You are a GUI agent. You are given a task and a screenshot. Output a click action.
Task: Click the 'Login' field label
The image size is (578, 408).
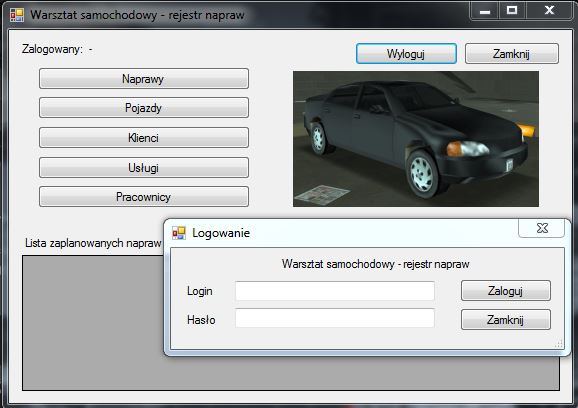pos(199,291)
